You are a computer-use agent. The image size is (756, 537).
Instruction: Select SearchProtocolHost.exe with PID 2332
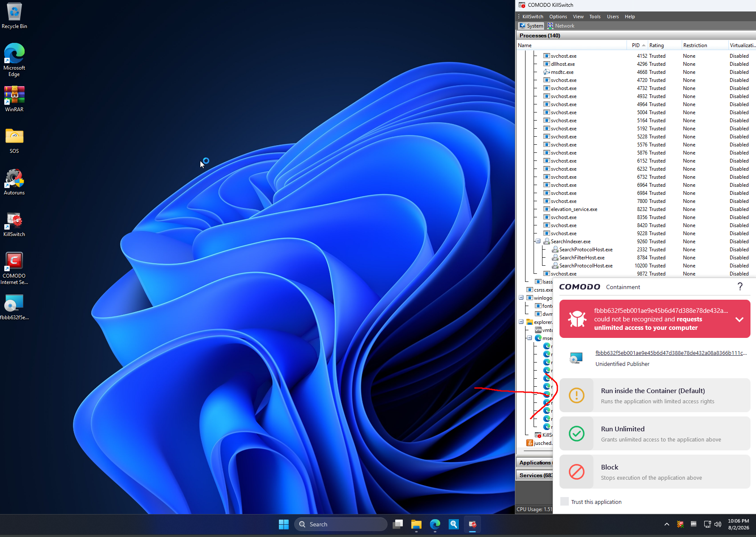tap(636, 250)
